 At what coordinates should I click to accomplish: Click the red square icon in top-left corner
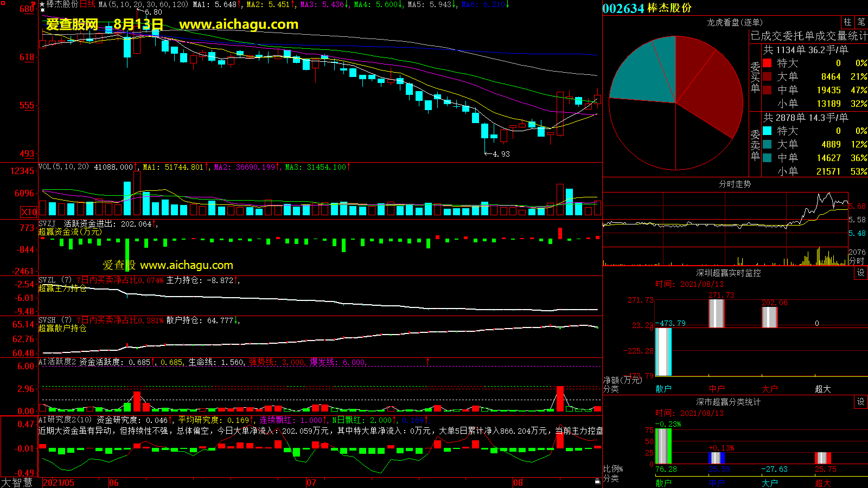coord(3,3)
